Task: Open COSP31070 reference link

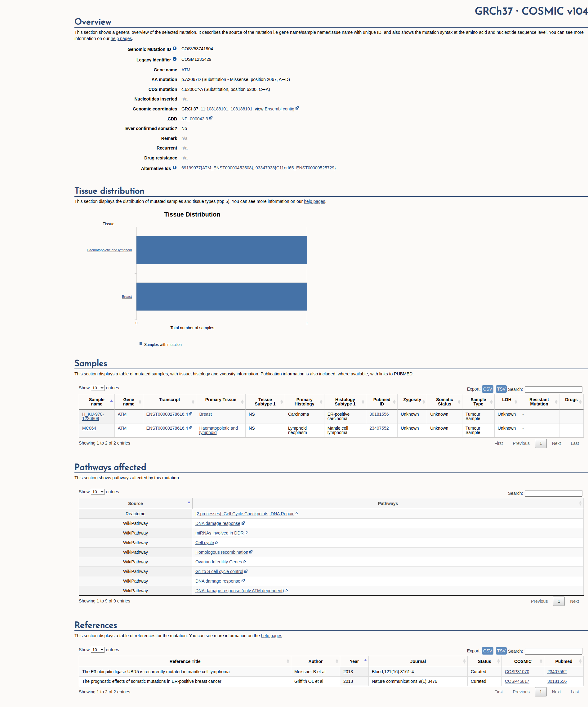Action: click(x=517, y=671)
